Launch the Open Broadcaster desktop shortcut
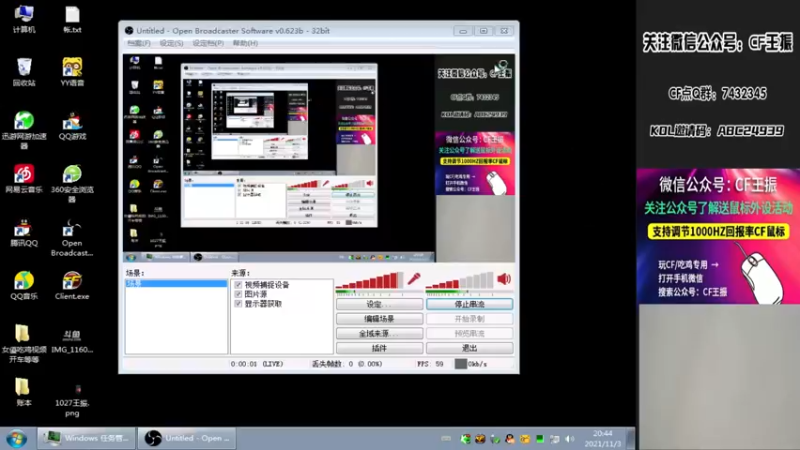 [x=72, y=237]
